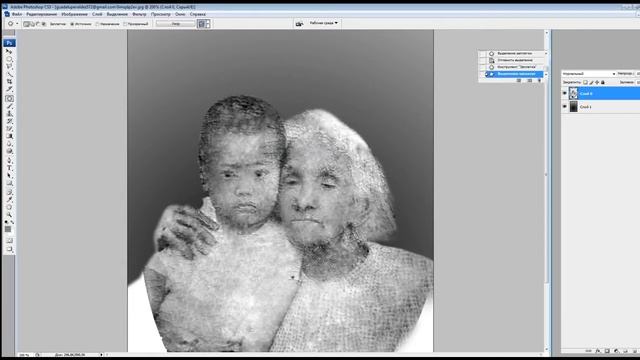Select the Blur tool
This screenshot has height=360, width=640.
[9, 144]
